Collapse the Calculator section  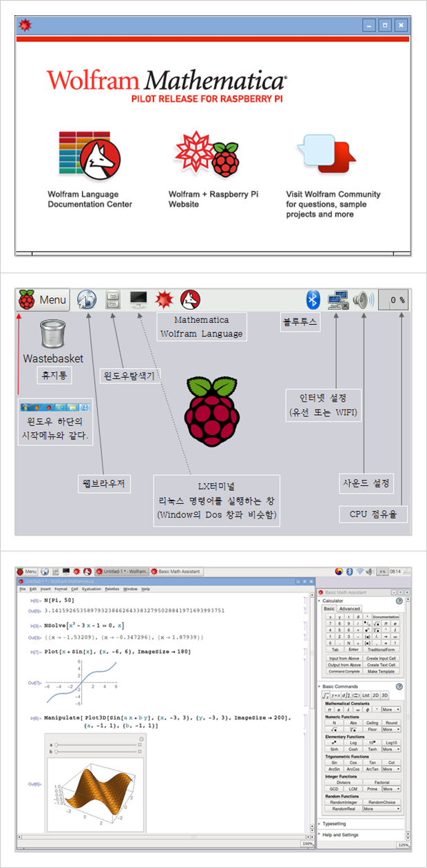(x=319, y=601)
